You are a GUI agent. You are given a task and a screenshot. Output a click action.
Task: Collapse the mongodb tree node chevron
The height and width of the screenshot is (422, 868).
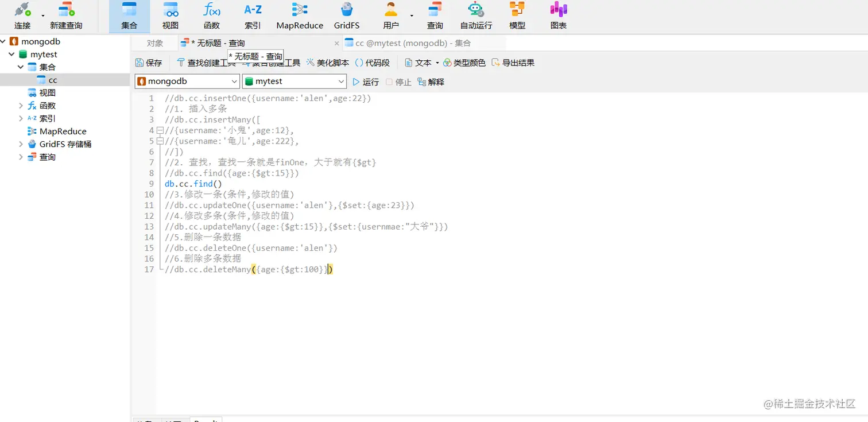(3, 41)
